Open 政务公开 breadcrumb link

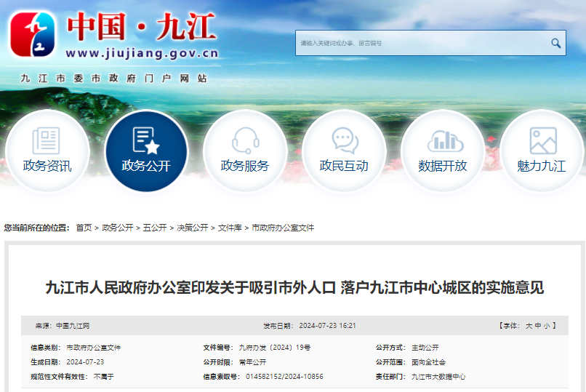tap(117, 228)
